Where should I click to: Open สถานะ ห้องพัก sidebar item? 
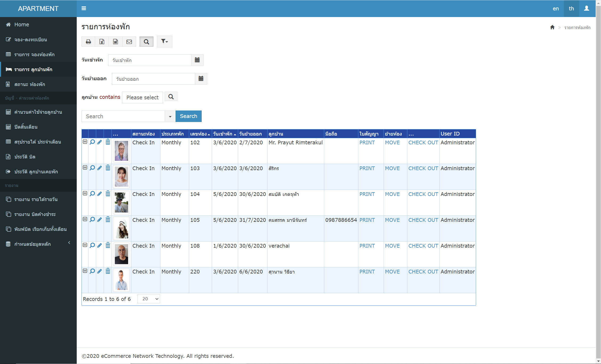tap(38, 84)
